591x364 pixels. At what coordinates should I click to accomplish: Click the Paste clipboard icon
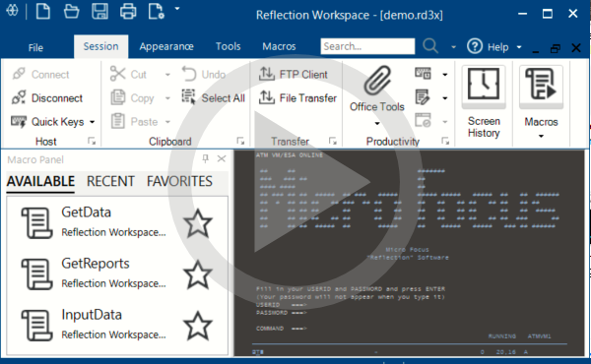[117, 121]
